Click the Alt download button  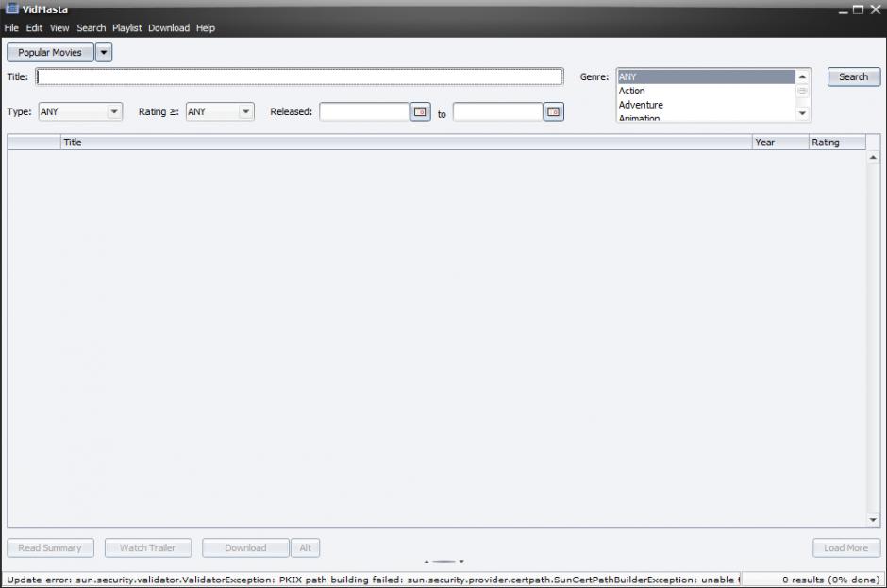click(306, 547)
